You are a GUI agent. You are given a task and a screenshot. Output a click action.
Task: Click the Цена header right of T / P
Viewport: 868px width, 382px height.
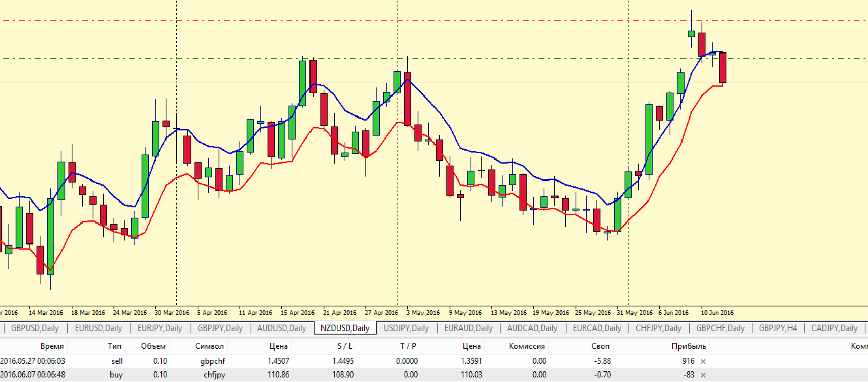pos(472,346)
